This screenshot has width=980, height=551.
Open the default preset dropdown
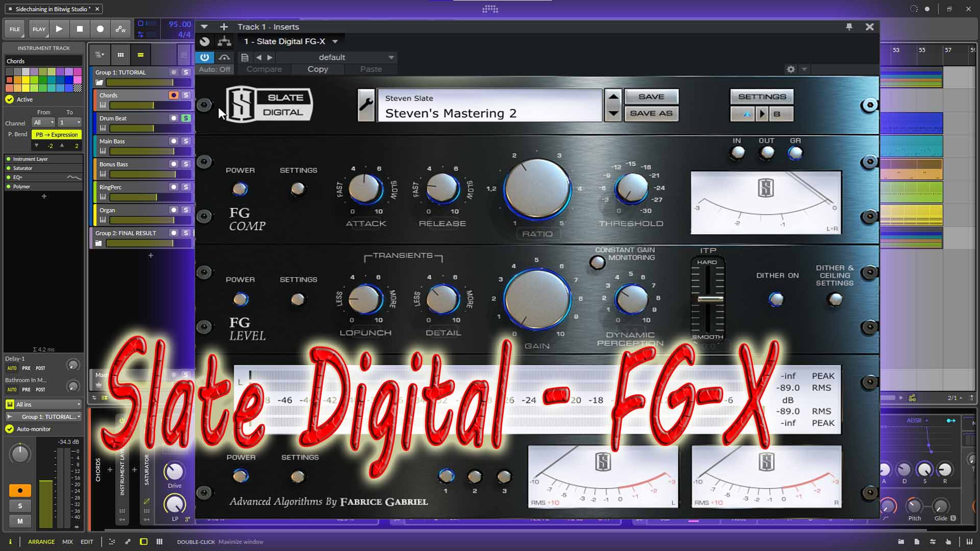[331, 57]
